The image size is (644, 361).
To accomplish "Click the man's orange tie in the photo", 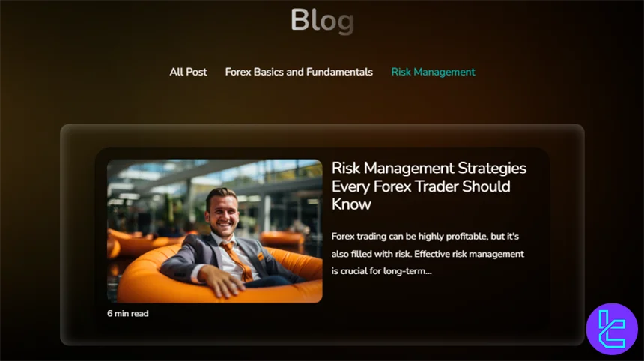I will (x=239, y=260).
